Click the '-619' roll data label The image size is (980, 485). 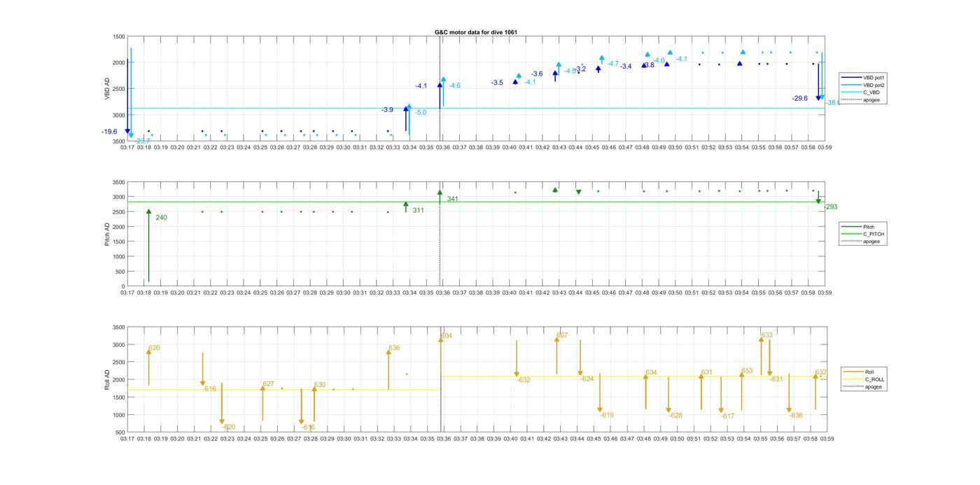click(606, 415)
